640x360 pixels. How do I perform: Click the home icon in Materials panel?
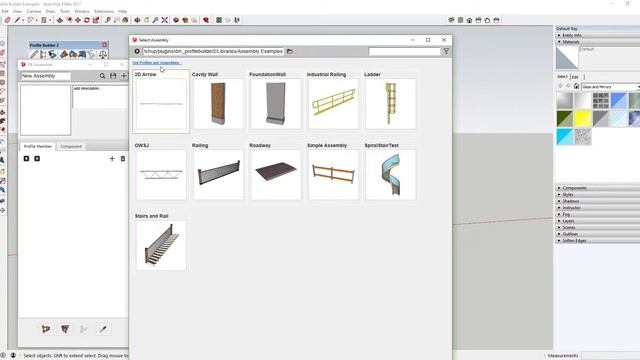pos(576,86)
